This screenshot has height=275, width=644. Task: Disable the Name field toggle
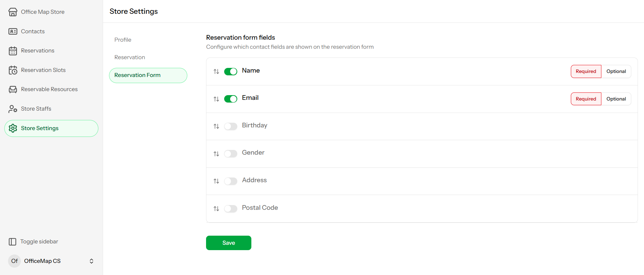coord(231,71)
